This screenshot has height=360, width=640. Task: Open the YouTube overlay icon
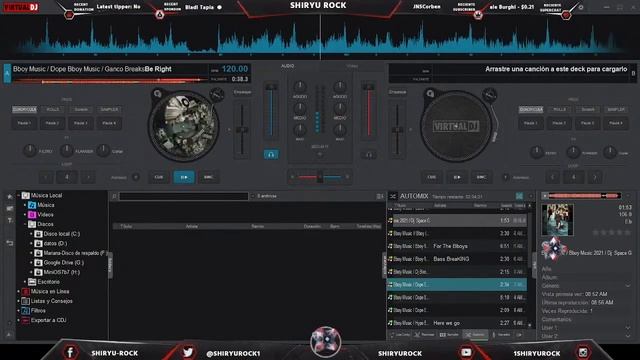pos(466,352)
